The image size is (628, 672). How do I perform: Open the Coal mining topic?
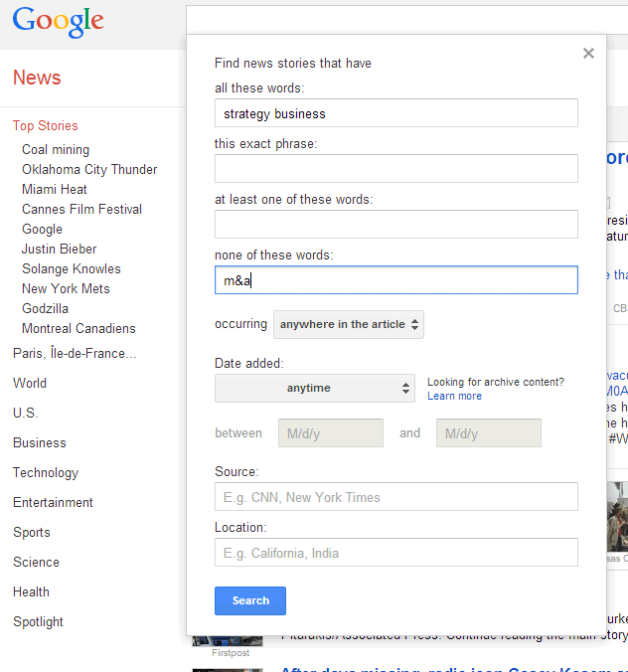(56, 149)
